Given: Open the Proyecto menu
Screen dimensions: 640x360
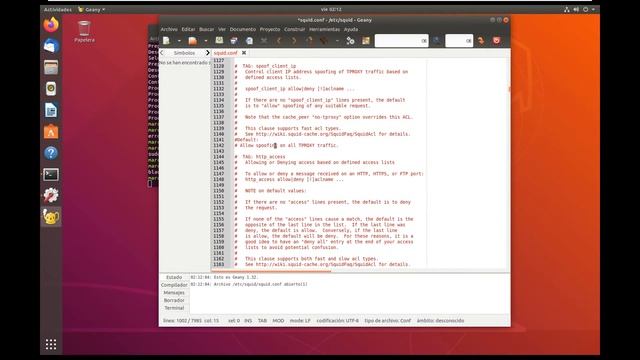Looking at the screenshot, I should tap(270, 29).
